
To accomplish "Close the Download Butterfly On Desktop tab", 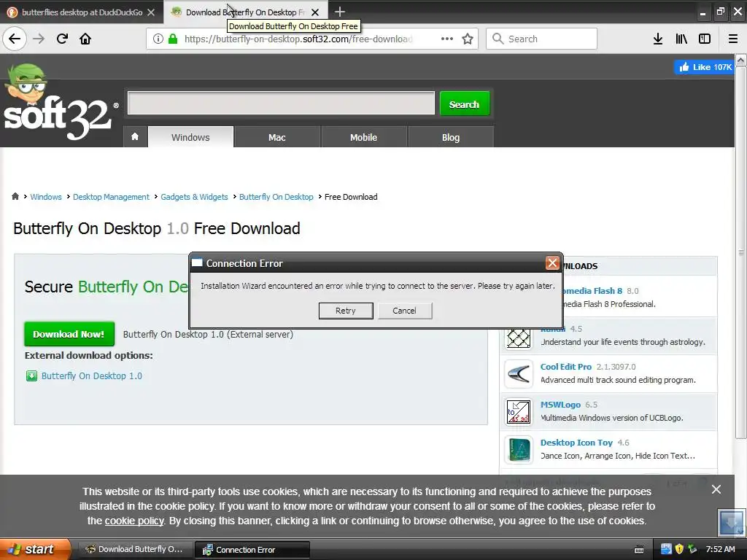I will point(315,12).
